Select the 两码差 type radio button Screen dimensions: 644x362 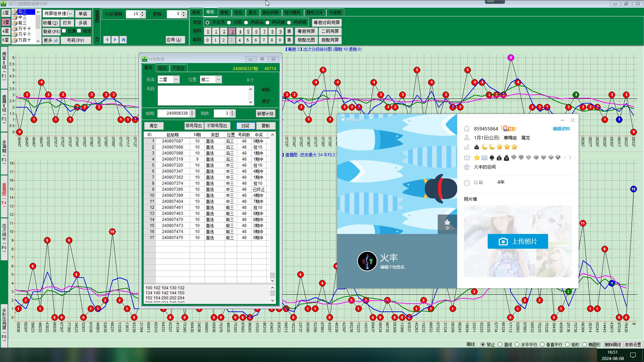tap(267, 22)
